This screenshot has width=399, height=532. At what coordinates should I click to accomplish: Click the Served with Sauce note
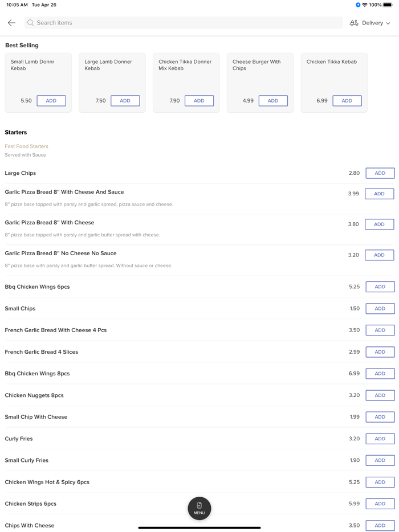(x=26, y=155)
